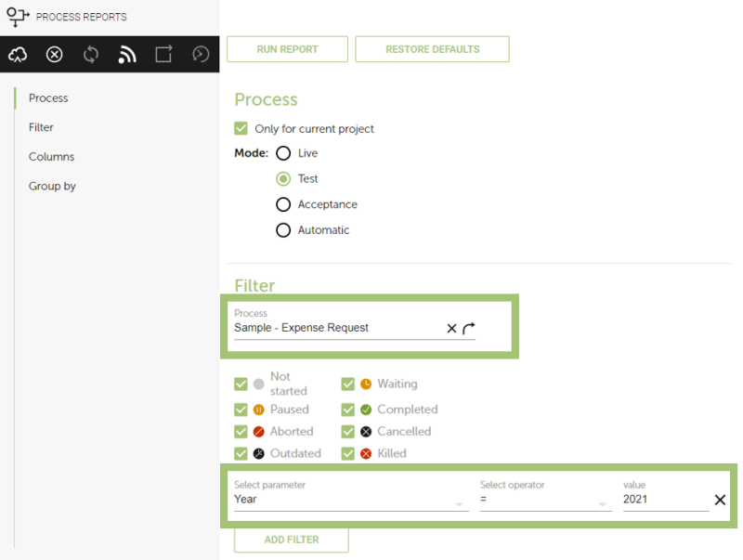Click the black Outdated status icon
Image resolution: width=743 pixels, height=560 pixels.
click(259, 453)
